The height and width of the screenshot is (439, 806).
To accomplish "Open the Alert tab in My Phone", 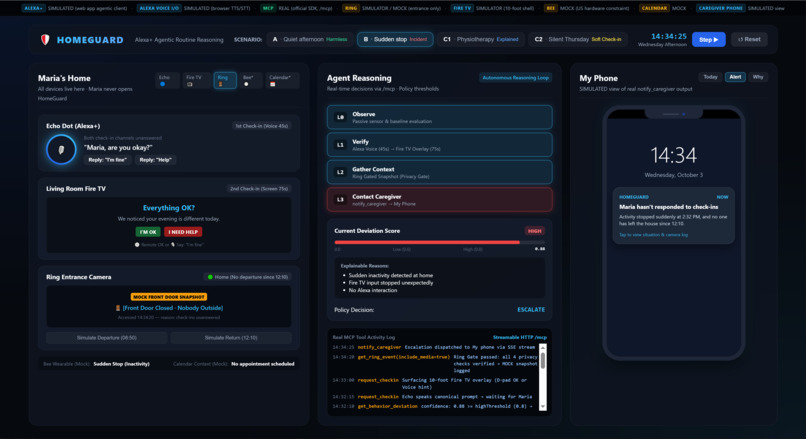I will (x=735, y=77).
